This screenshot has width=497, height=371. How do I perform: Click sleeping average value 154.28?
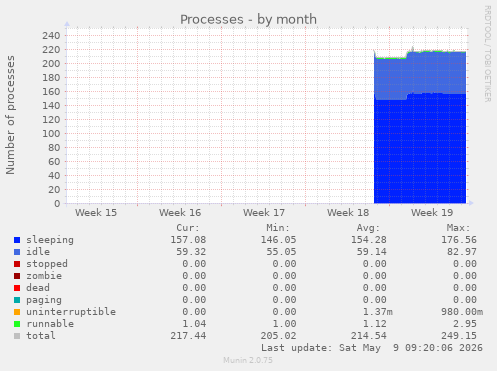click(369, 240)
